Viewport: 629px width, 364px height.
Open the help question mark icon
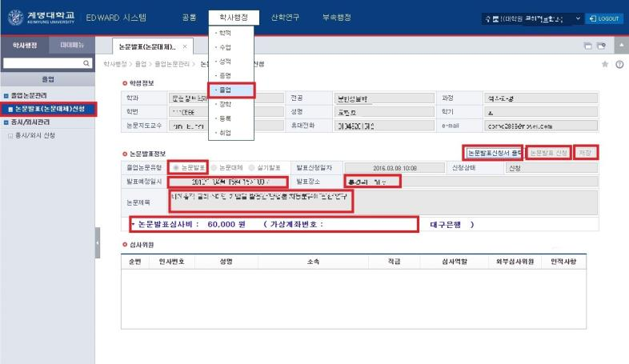[x=619, y=64]
